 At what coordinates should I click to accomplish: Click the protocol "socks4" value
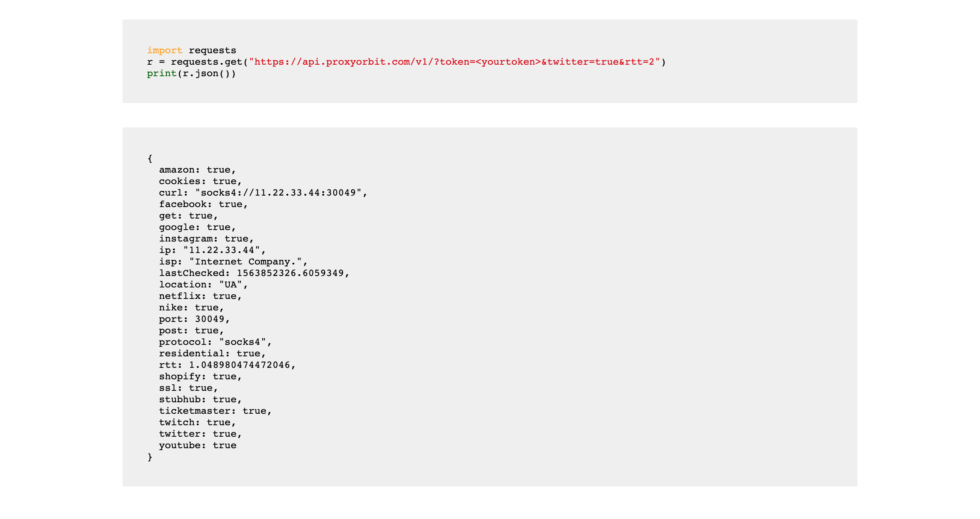(242, 342)
